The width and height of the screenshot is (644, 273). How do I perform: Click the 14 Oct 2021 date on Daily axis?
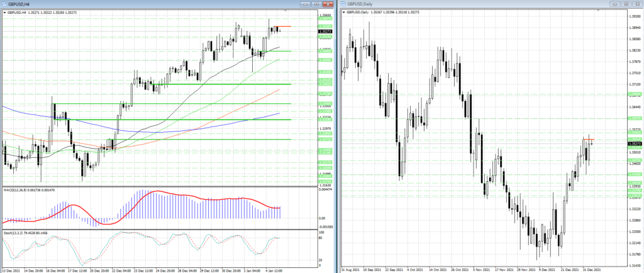tap(438, 271)
